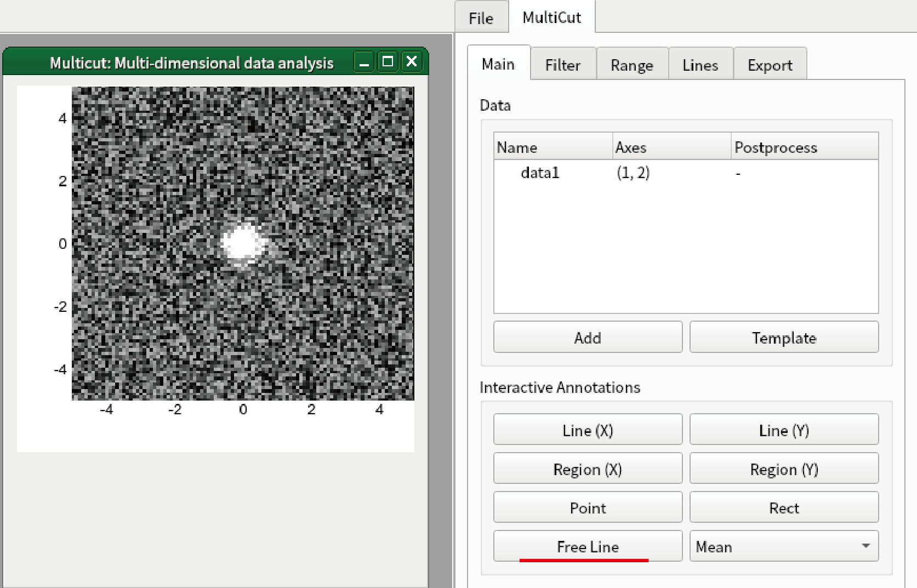This screenshot has height=588, width=917.
Task: Select the data1 row in Data table
Action: tap(686, 173)
